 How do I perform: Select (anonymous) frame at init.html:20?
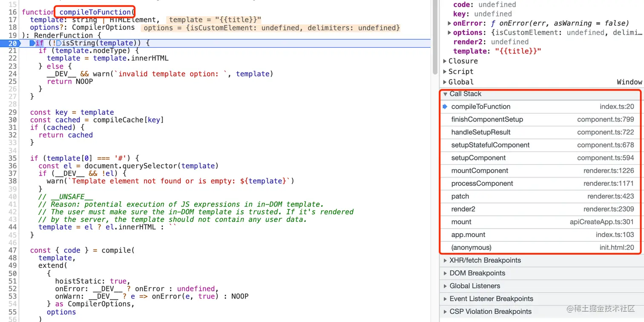point(540,247)
